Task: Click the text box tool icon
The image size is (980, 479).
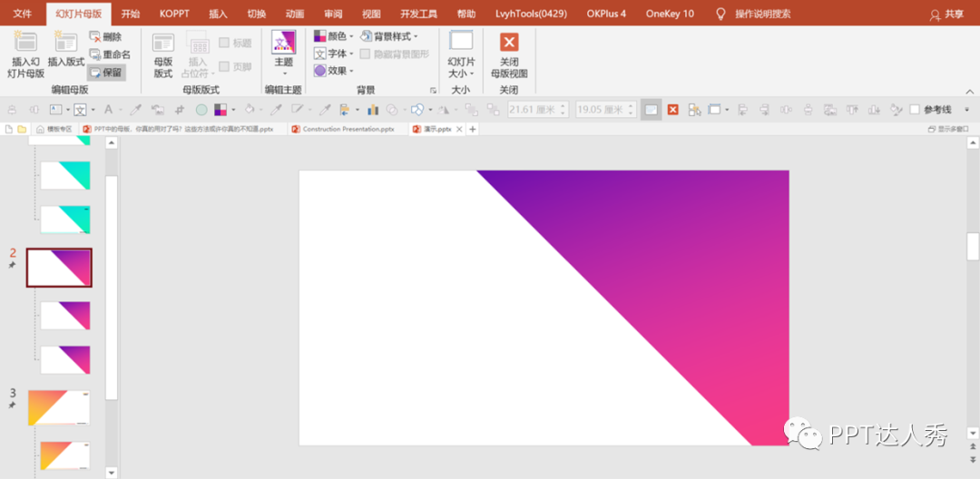Action: click(56, 110)
